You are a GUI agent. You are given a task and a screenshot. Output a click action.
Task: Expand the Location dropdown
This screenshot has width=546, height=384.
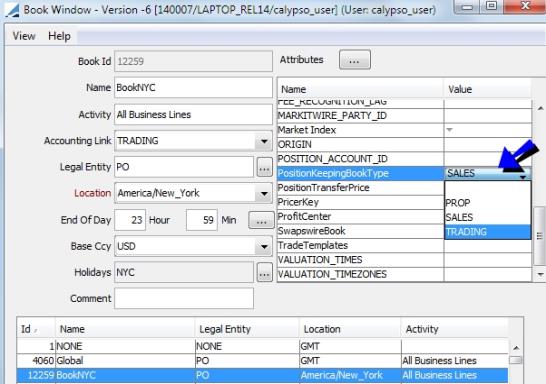tap(264, 194)
